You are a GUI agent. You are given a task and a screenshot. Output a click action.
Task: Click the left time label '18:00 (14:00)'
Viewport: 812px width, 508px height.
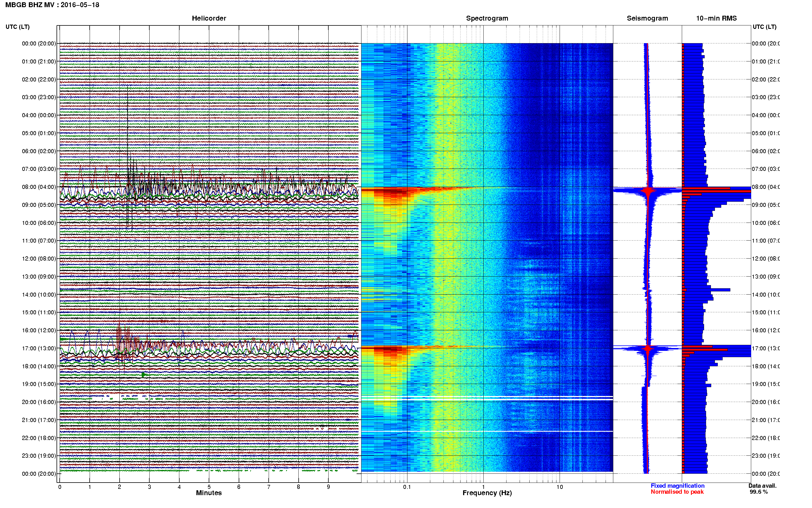tap(39, 366)
